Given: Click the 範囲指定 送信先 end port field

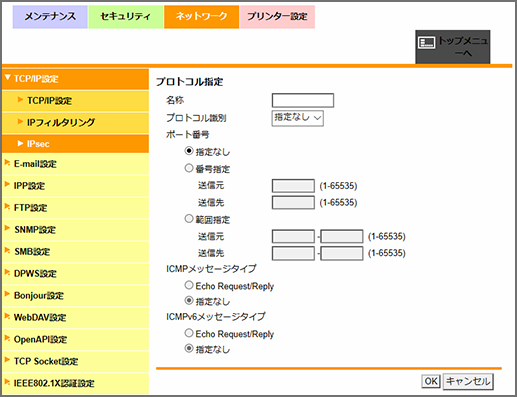Looking at the screenshot, I should pyautogui.click(x=342, y=253).
